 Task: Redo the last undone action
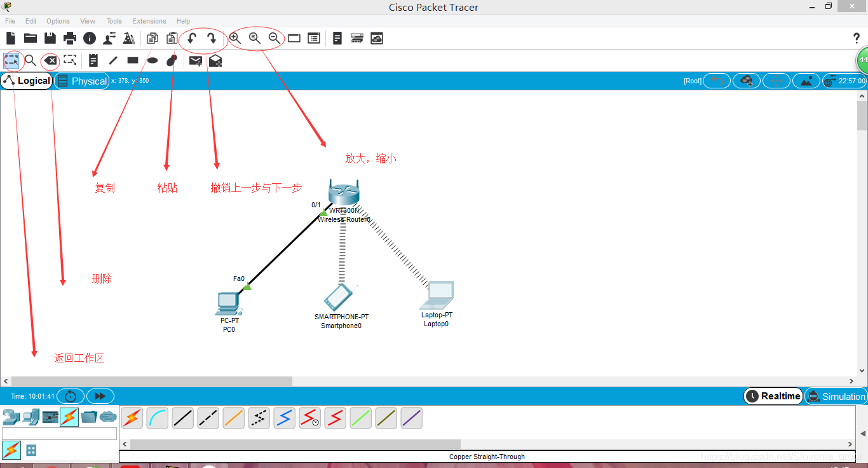click(x=212, y=39)
